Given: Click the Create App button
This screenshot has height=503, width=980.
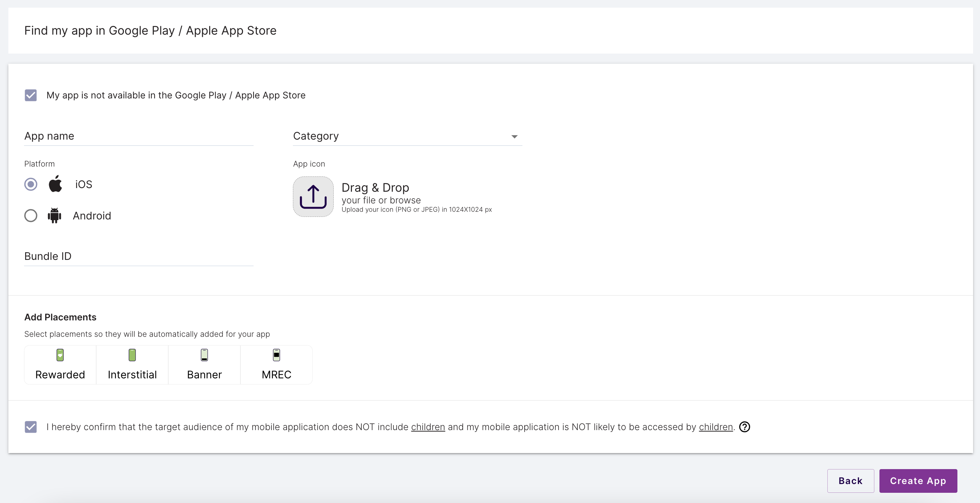Looking at the screenshot, I should pos(918,481).
